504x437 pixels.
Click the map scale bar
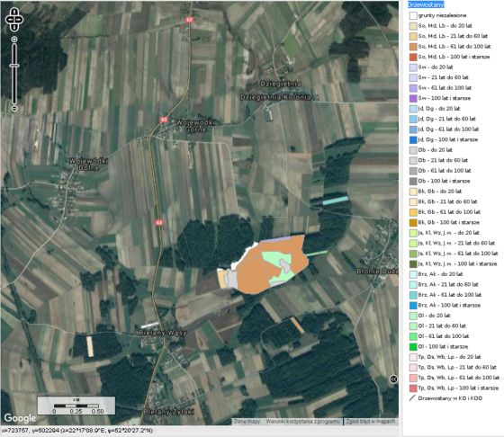pos(76,406)
